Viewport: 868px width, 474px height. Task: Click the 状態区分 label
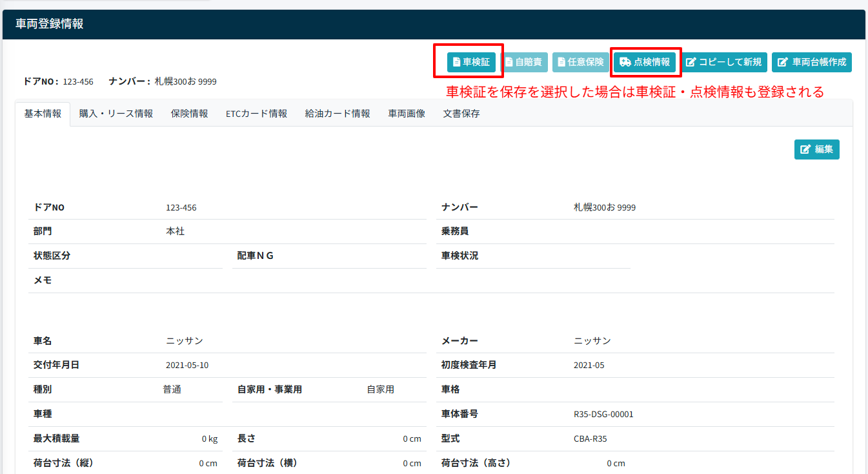[52, 256]
